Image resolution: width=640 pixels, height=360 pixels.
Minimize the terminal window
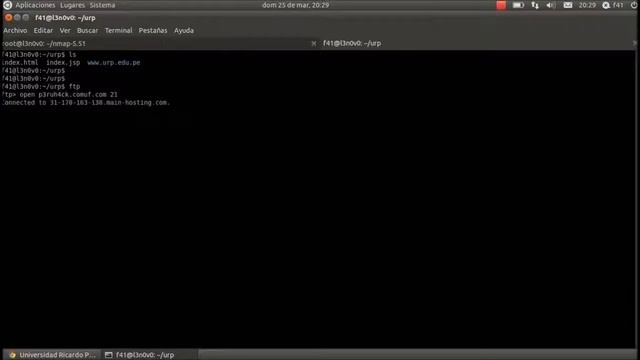coord(18,18)
